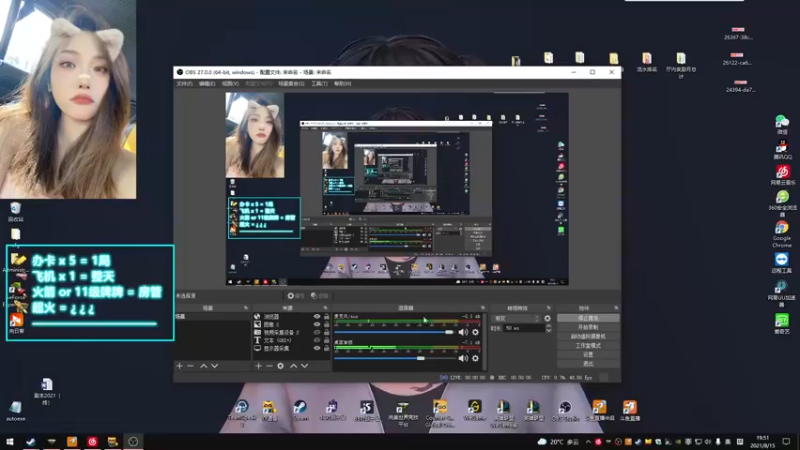Open source properties gear in sources toolbar
Screen dimensions: 800x450
click(281, 366)
